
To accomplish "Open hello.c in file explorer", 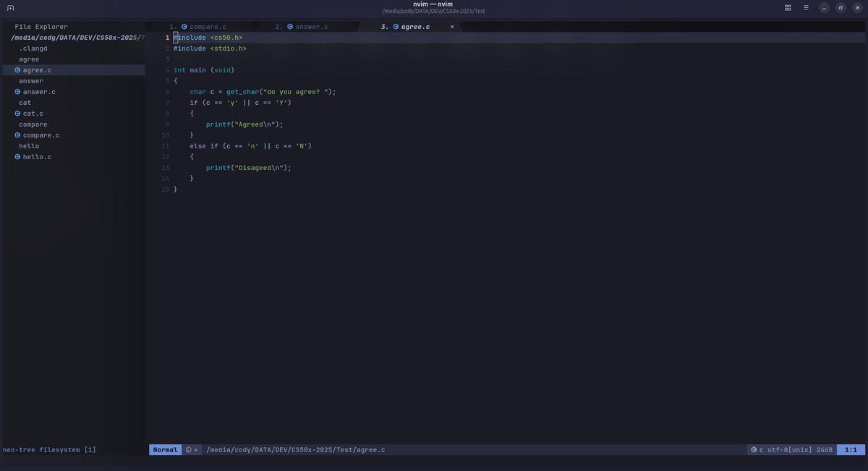I will click(x=37, y=157).
